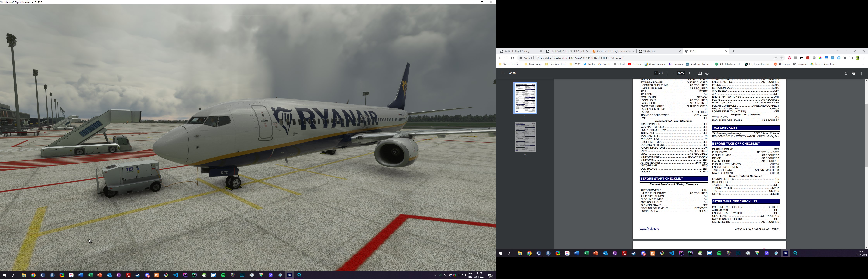Viewport: 868px width, 279px height.
Task: Click the AdBlock Plus extension icon
Action: 789,58
